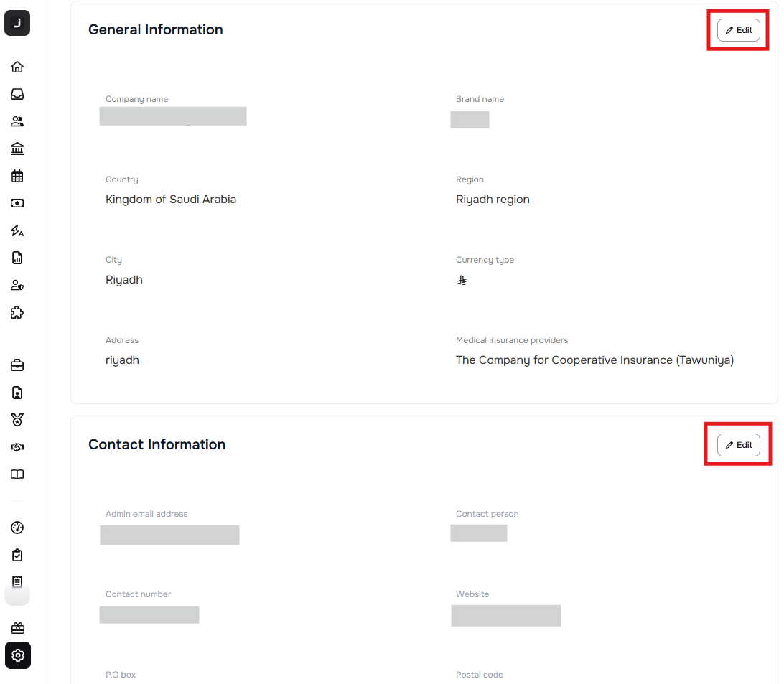The image size is (784, 684).
Task: Open the profile document icon
Action: click(x=17, y=393)
